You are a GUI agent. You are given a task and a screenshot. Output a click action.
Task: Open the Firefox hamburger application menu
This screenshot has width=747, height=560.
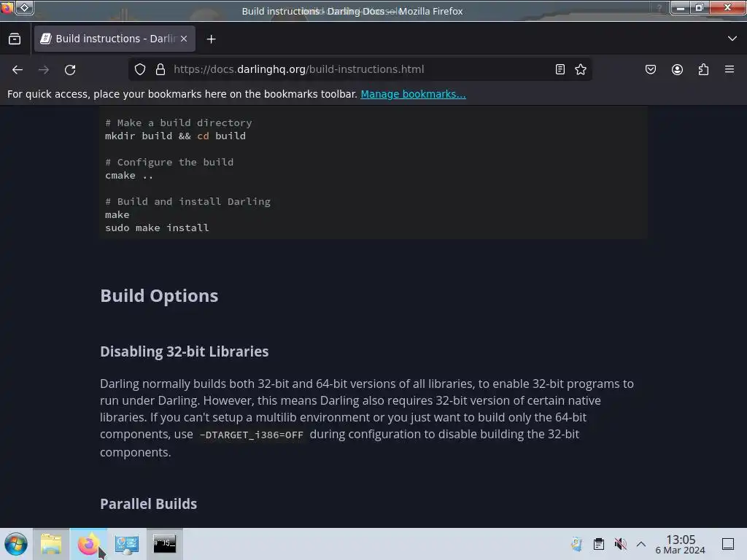pyautogui.click(x=729, y=69)
